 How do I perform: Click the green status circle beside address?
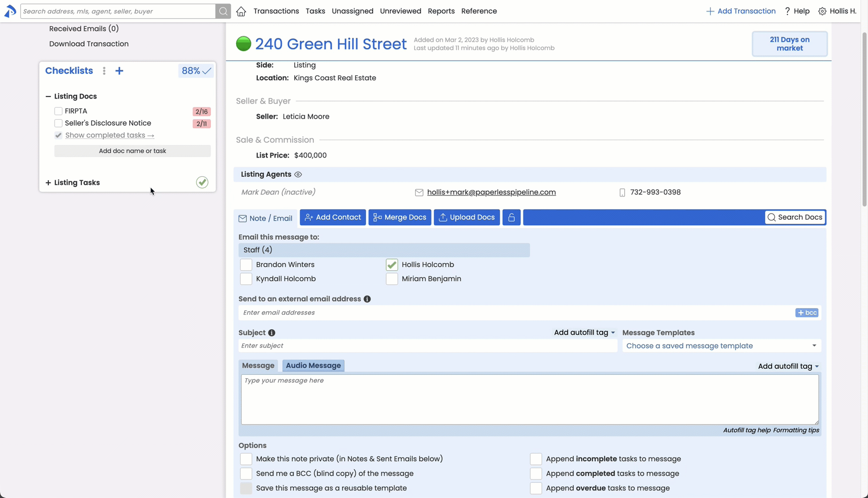[x=244, y=44]
